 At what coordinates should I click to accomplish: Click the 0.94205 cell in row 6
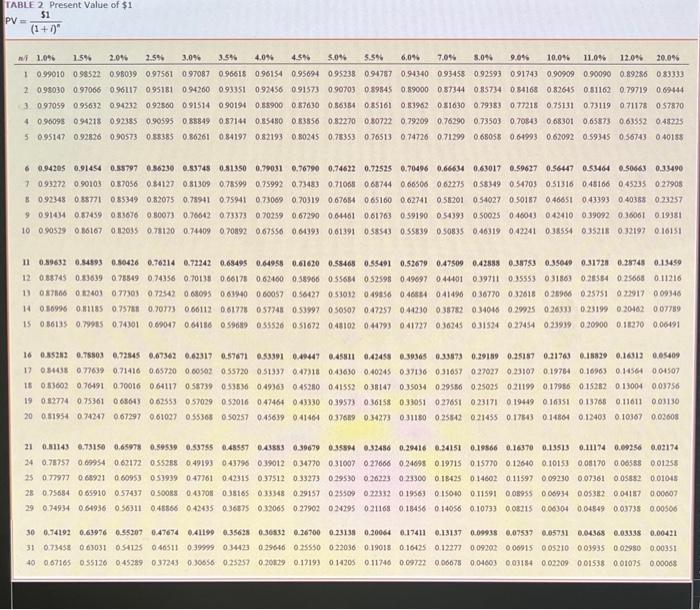[x=51, y=168]
